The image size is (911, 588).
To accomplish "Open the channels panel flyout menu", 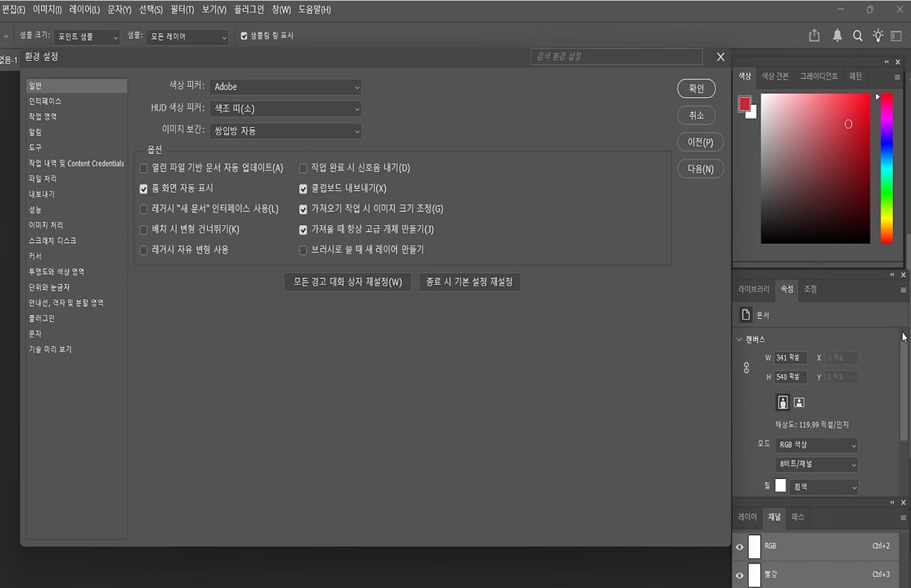I will [x=903, y=518].
